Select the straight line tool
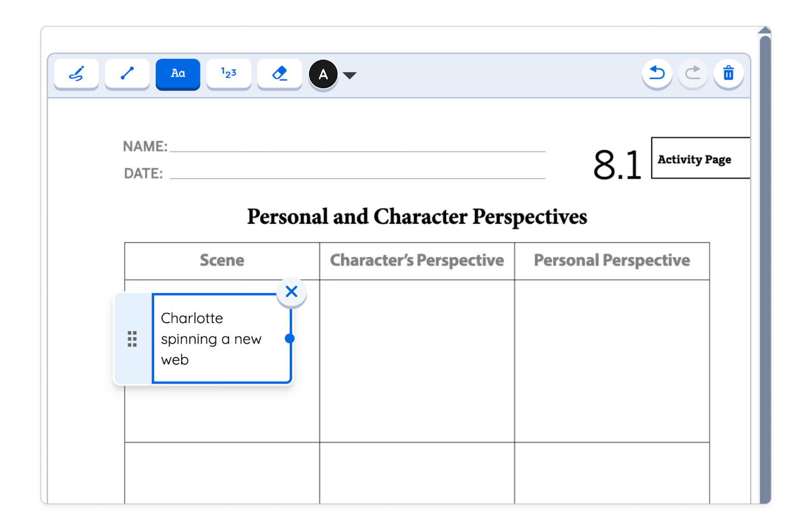Screen dimensions: 812x530 (127, 74)
